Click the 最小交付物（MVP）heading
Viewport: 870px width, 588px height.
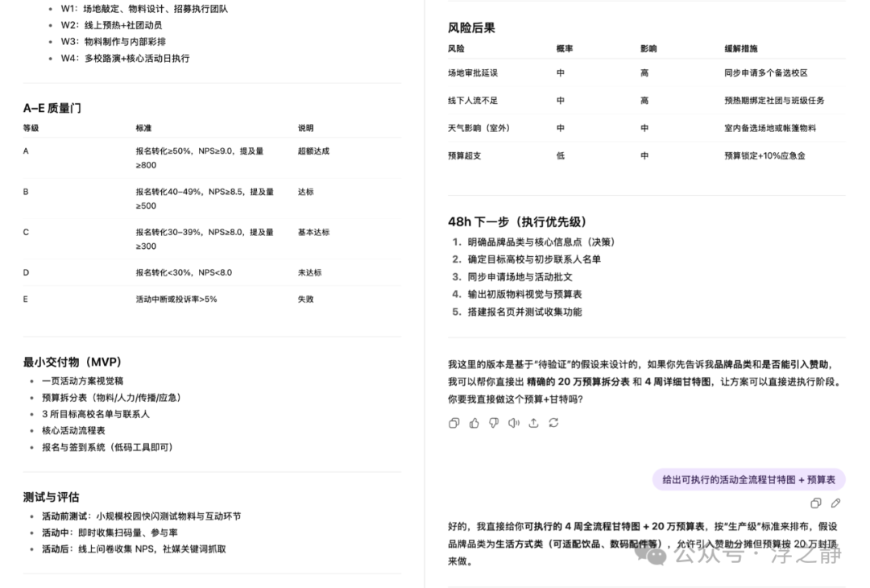72,362
